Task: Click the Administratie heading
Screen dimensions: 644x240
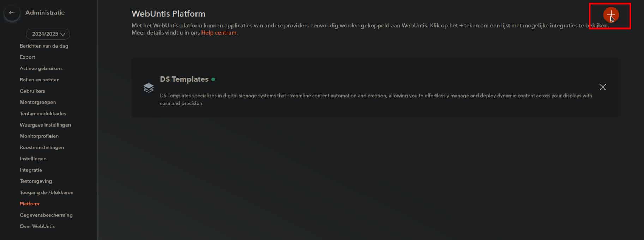Action: 45,13
